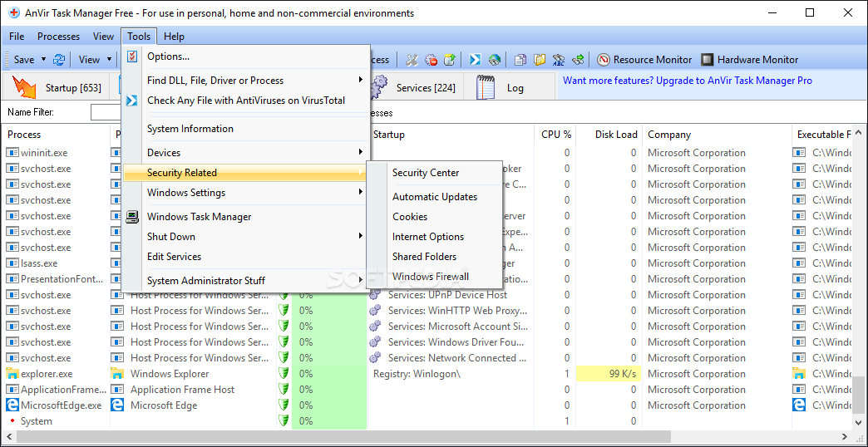This screenshot has height=447, width=868.
Task: Click the green up-arrow document toolbar icon
Action: coord(450,60)
